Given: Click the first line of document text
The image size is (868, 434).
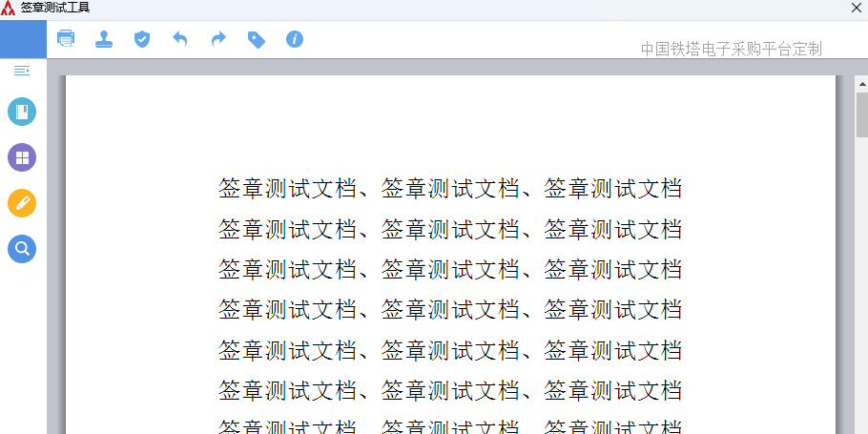Looking at the screenshot, I should pos(450,189).
